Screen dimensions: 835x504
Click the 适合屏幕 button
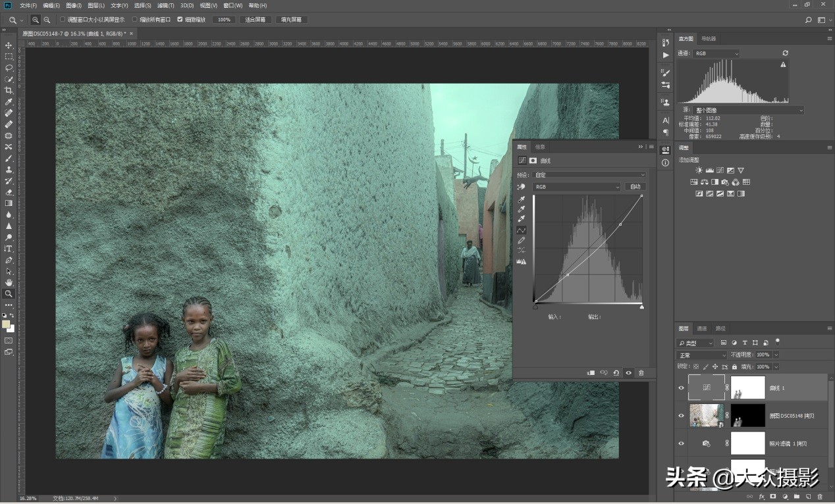(255, 20)
